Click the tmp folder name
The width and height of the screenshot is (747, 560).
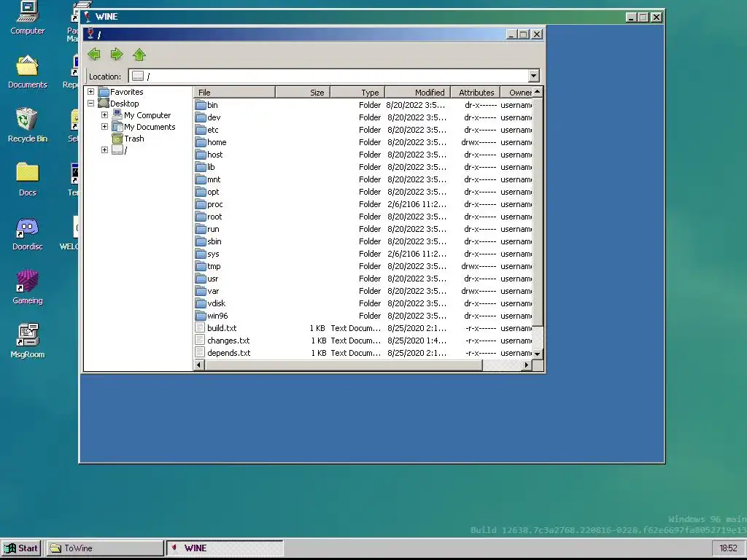pos(214,266)
